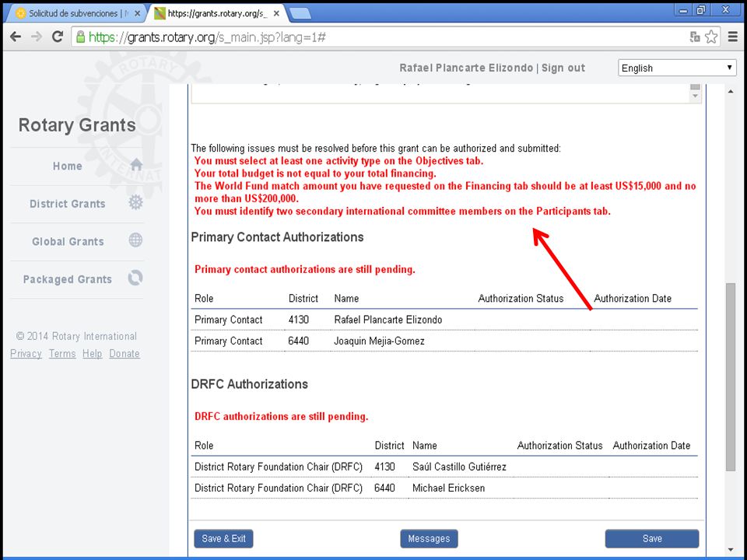Click the translate page icon in address bar
The height and width of the screenshot is (560, 747).
(x=695, y=37)
